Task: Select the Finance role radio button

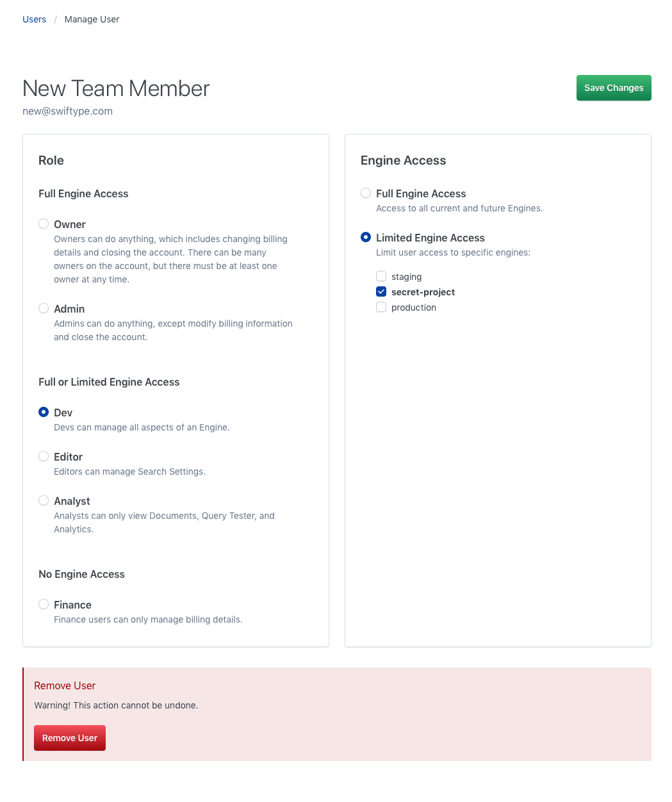Action: pos(43,604)
